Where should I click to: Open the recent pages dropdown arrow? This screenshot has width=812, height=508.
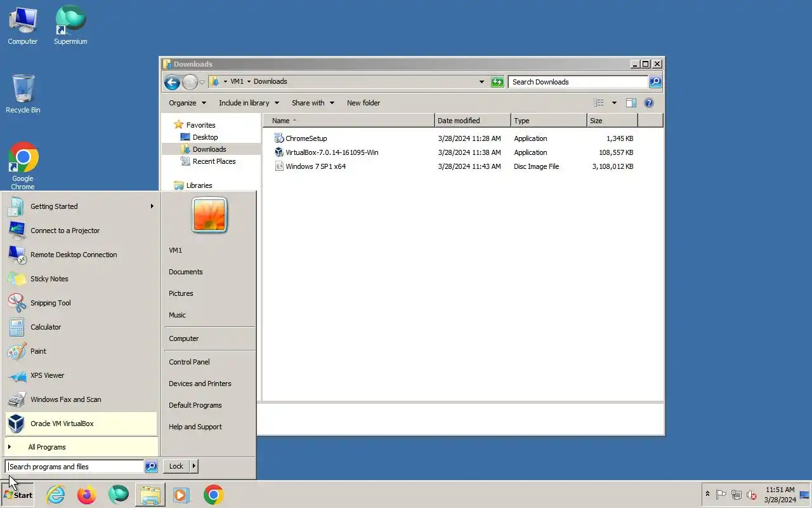click(x=202, y=83)
